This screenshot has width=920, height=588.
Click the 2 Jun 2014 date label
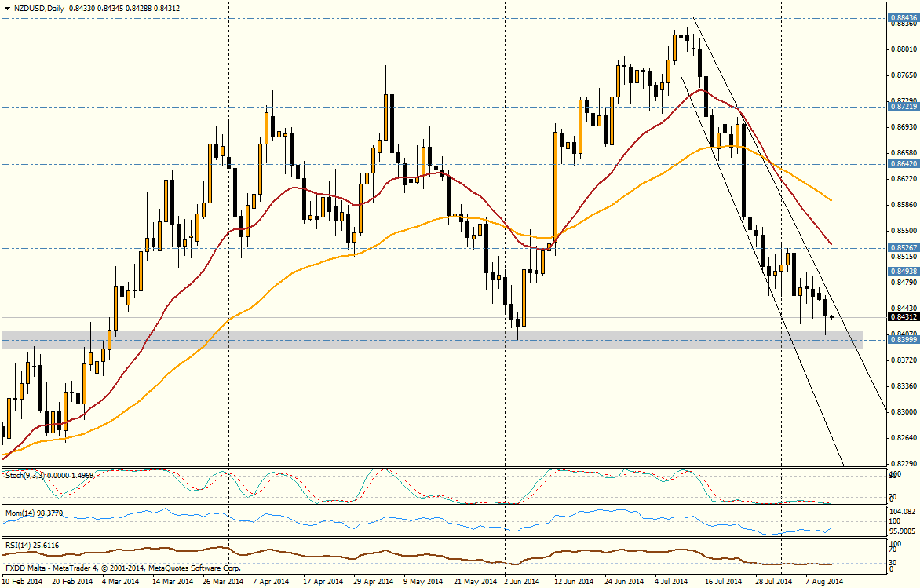(522, 582)
